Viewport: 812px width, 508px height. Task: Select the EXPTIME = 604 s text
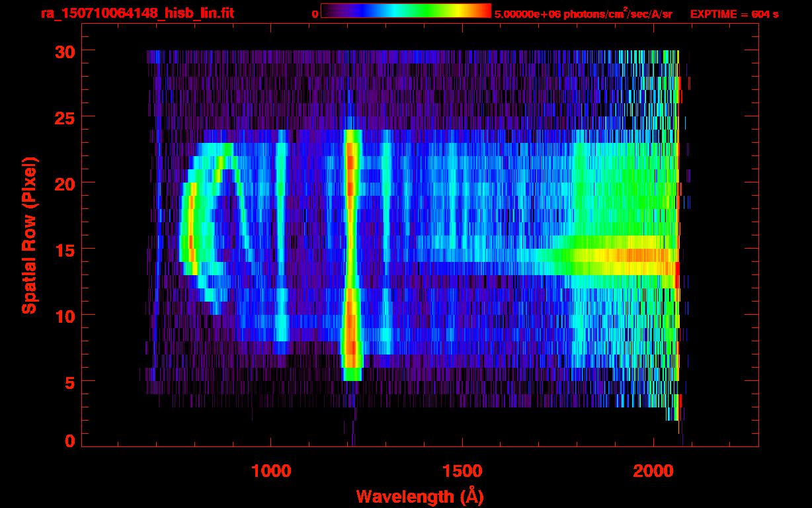click(x=734, y=14)
